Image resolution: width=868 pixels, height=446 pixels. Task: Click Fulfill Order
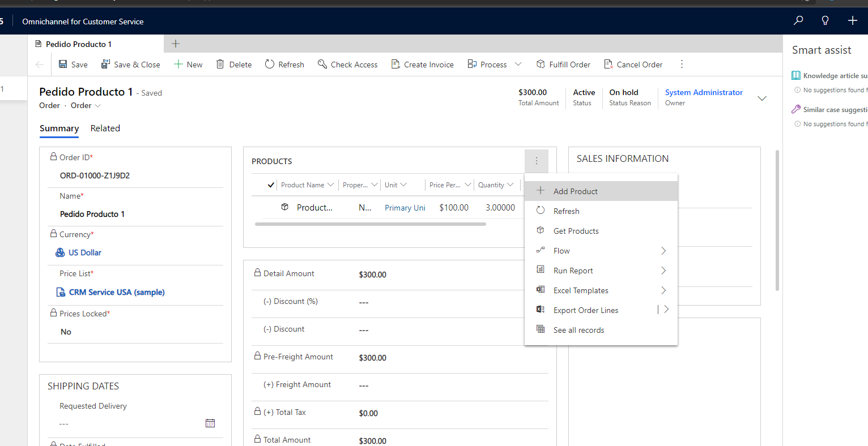click(563, 65)
